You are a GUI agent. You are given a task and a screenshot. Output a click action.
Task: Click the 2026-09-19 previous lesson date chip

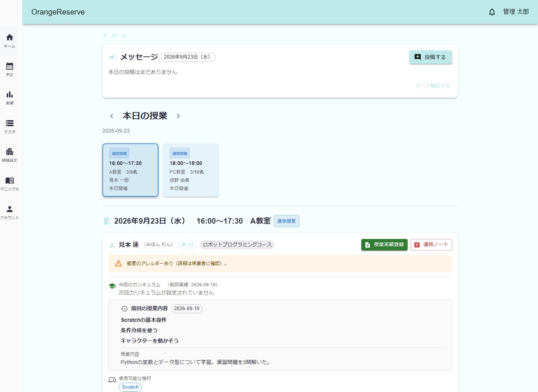point(186,309)
